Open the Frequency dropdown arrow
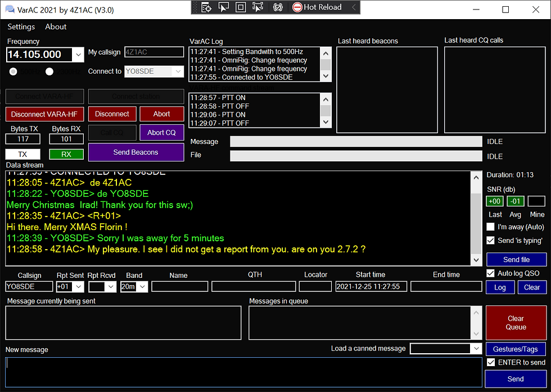The width and height of the screenshot is (551, 392). [78, 55]
